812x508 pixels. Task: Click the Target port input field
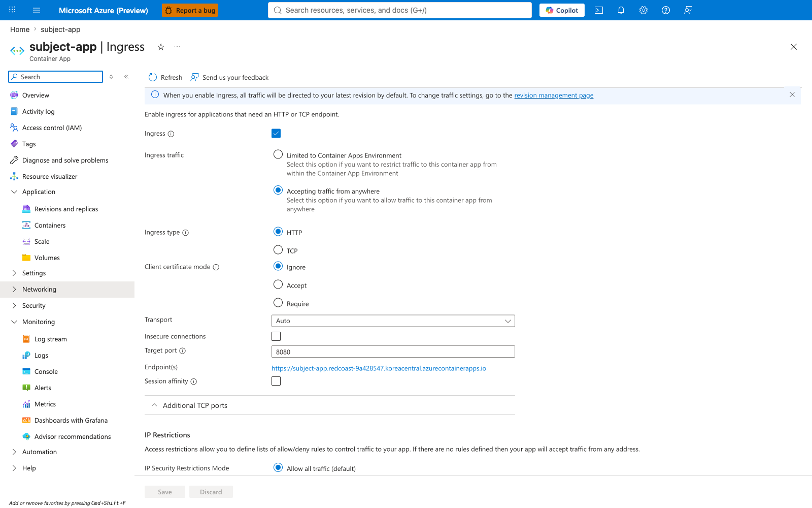[393, 352]
